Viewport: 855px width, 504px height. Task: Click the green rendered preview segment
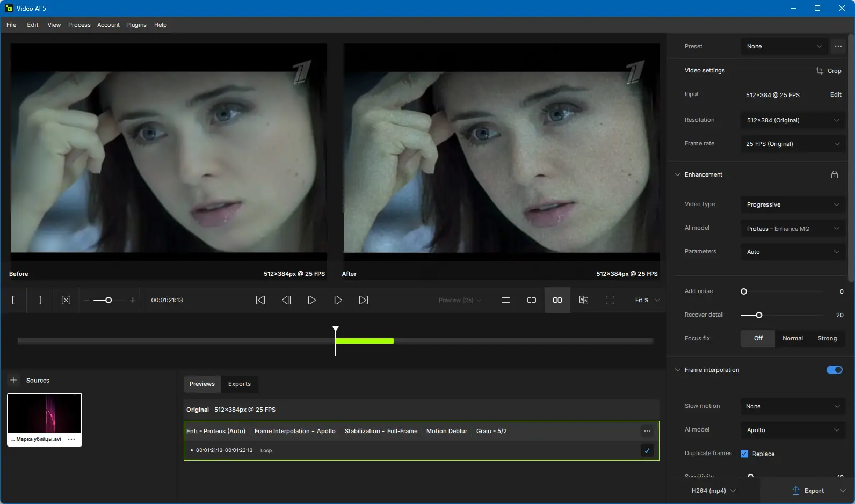[x=365, y=341]
